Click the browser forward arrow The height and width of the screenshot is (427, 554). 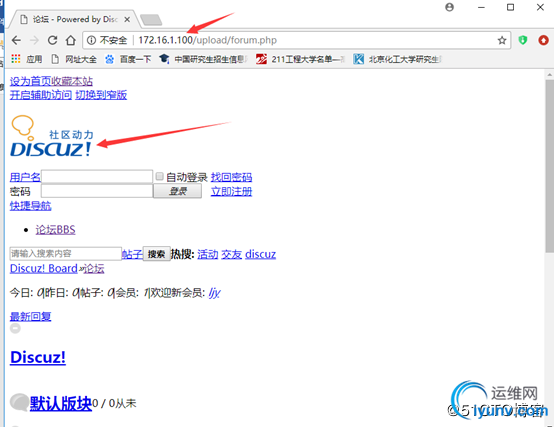pyautogui.click(x=34, y=40)
